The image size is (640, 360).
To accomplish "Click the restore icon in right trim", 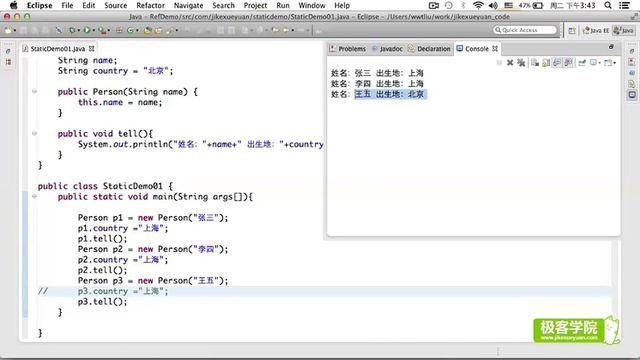I will (632, 51).
